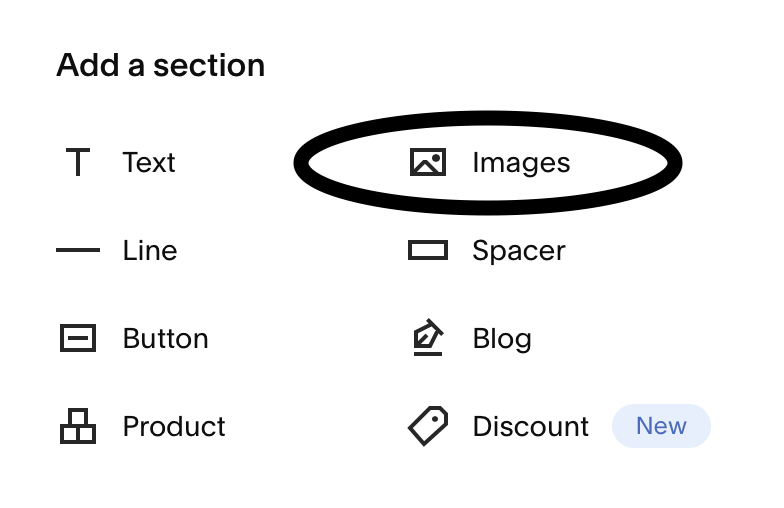This screenshot has width=784, height=508.
Task: Click the Add a section heading
Action: tap(160, 65)
